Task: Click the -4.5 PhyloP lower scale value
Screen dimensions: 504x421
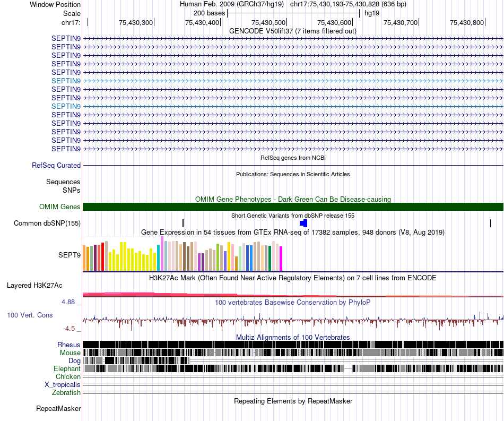Action: click(69, 329)
